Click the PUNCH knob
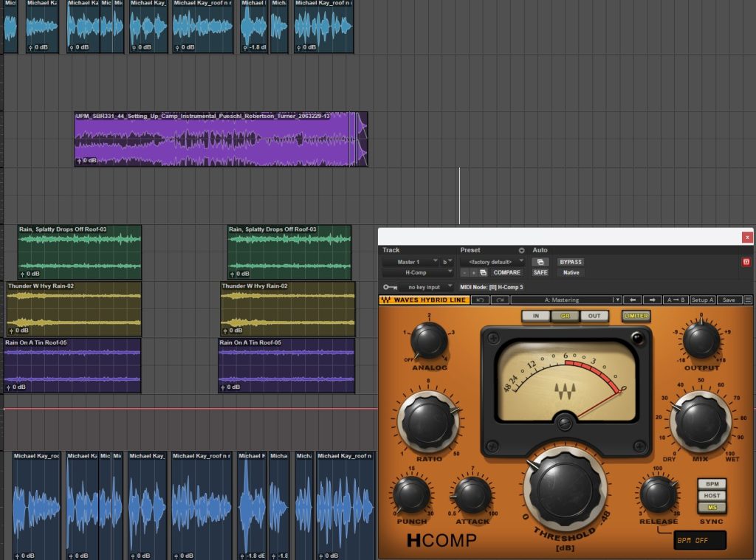756x560 pixels. 411,494
